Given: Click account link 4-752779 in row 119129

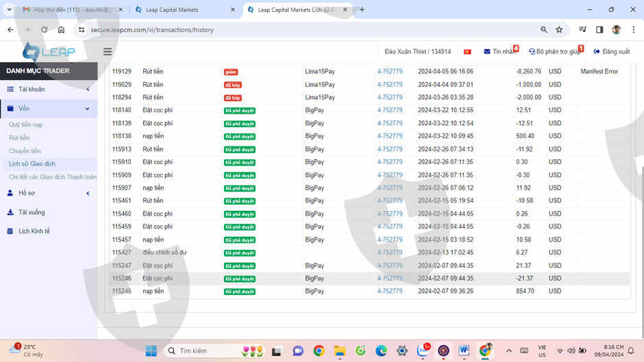Looking at the screenshot, I should coord(390,72).
